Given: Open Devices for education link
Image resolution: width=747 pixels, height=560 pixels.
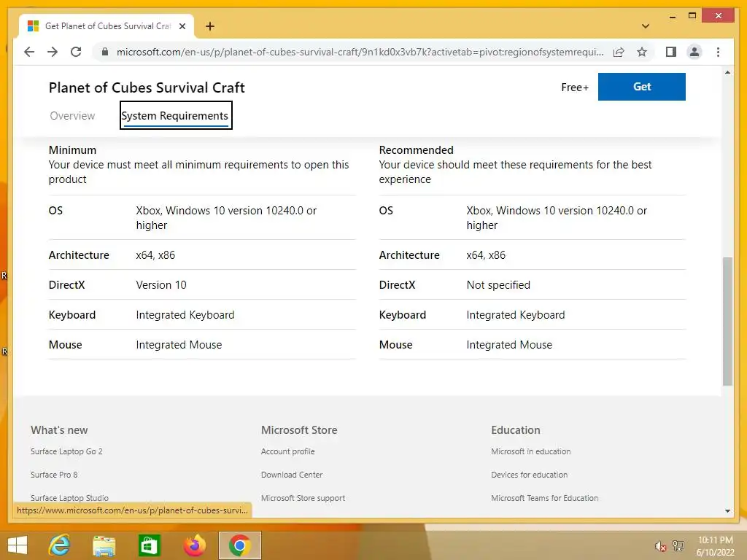Looking at the screenshot, I should point(530,475).
